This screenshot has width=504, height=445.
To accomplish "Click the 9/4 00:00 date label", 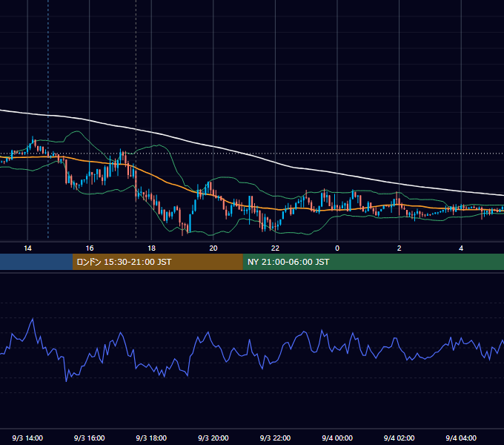I will [337, 438].
